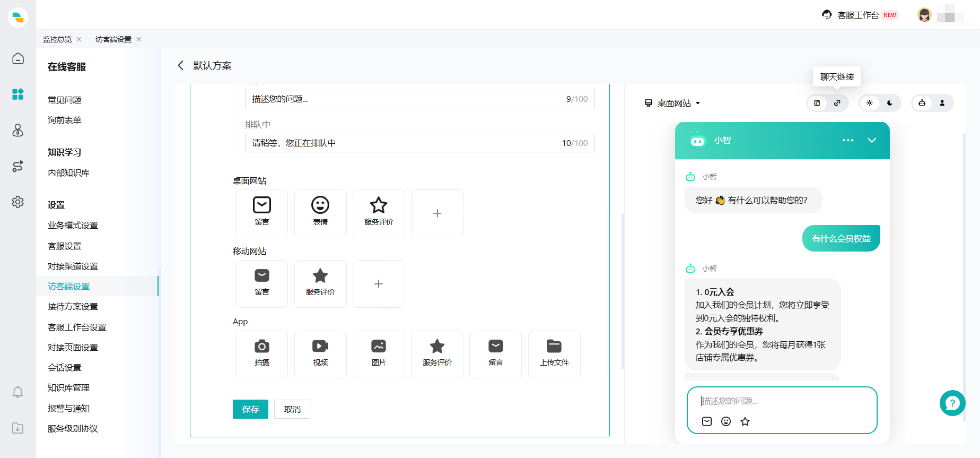Screen dimensions: 980x458
Task: Switch to the 监控总览 tab
Action: click(x=57, y=39)
